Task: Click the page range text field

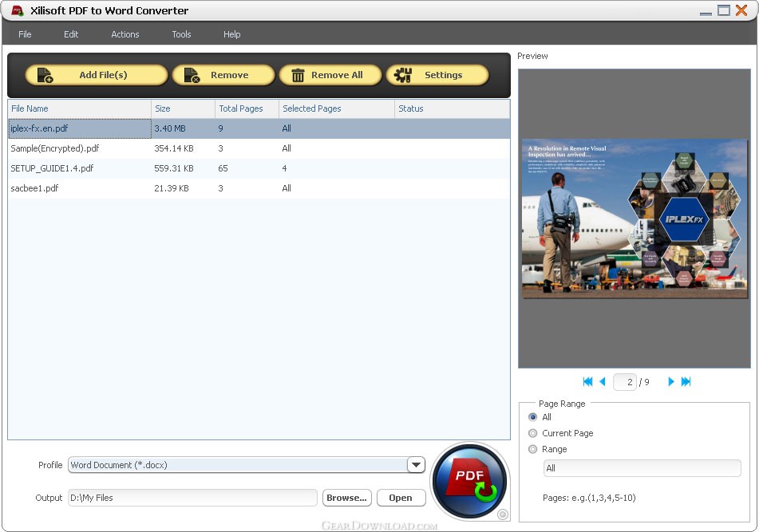Action: (642, 468)
